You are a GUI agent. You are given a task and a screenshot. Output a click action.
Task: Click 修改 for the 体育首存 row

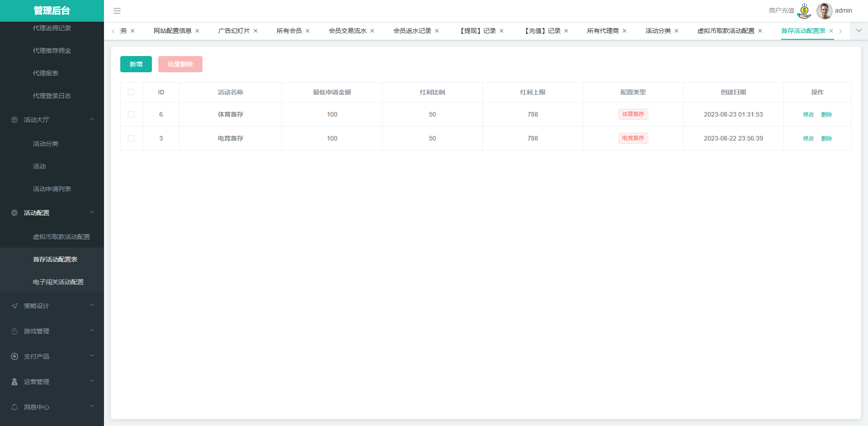pos(808,115)
